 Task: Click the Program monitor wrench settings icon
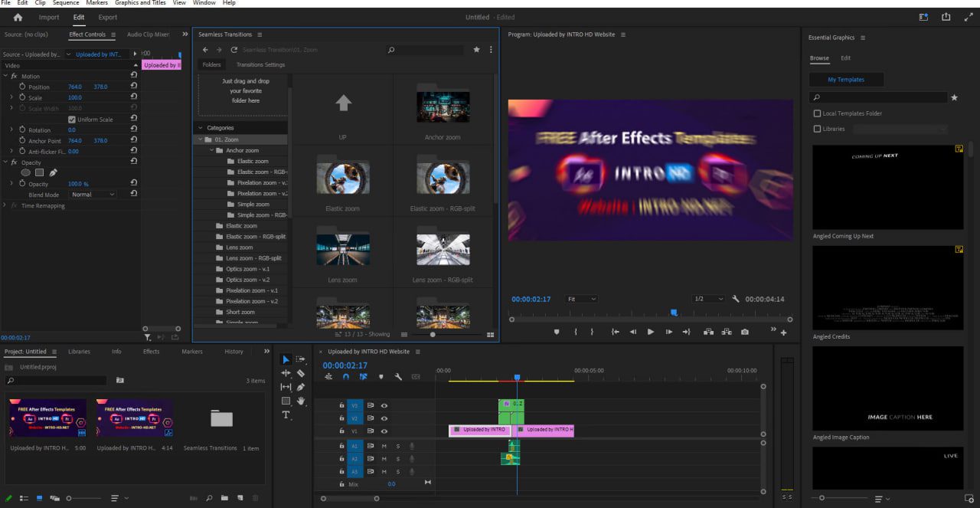736,299
